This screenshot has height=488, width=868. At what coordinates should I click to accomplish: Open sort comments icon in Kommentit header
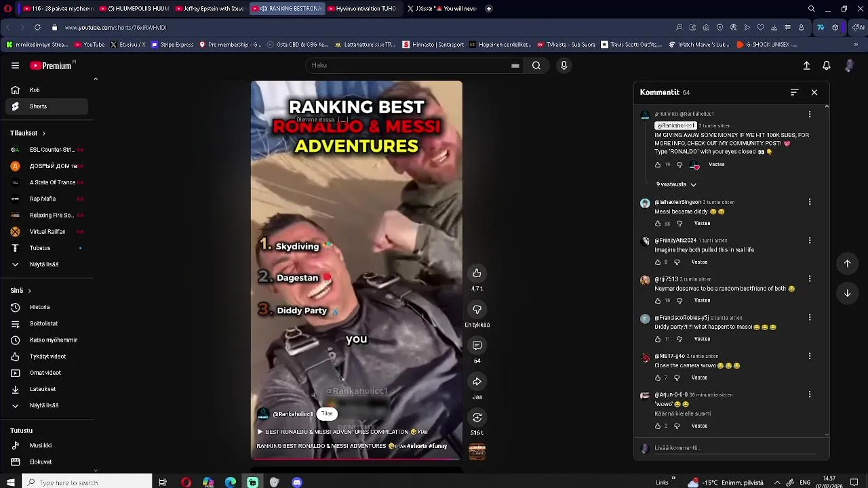795,92
